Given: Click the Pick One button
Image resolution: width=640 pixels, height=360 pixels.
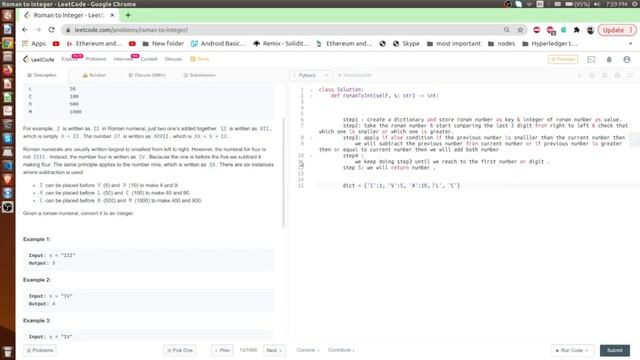Looking at the screenshot, I should tap(180, 350).
